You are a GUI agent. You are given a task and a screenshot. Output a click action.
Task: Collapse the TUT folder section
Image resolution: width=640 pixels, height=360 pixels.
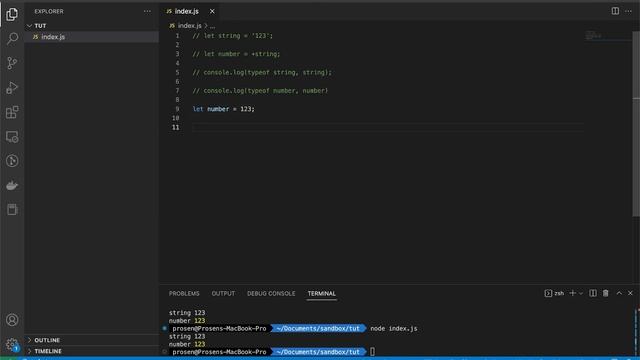(x=92, y=26)
